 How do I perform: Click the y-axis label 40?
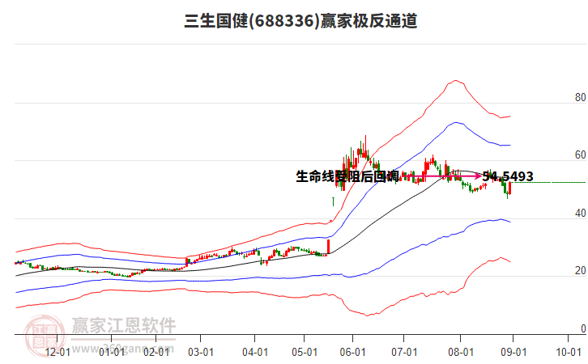pos(580,213)
